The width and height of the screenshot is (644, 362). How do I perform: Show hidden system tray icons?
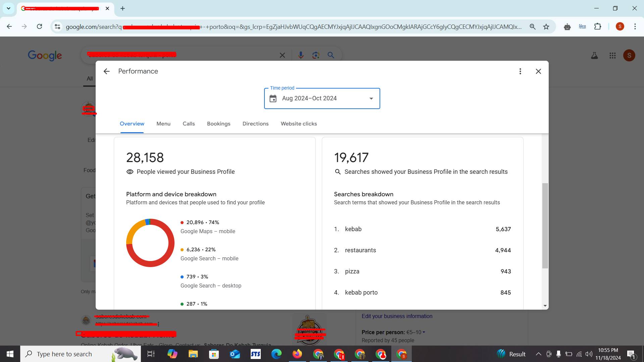point(538,354)
